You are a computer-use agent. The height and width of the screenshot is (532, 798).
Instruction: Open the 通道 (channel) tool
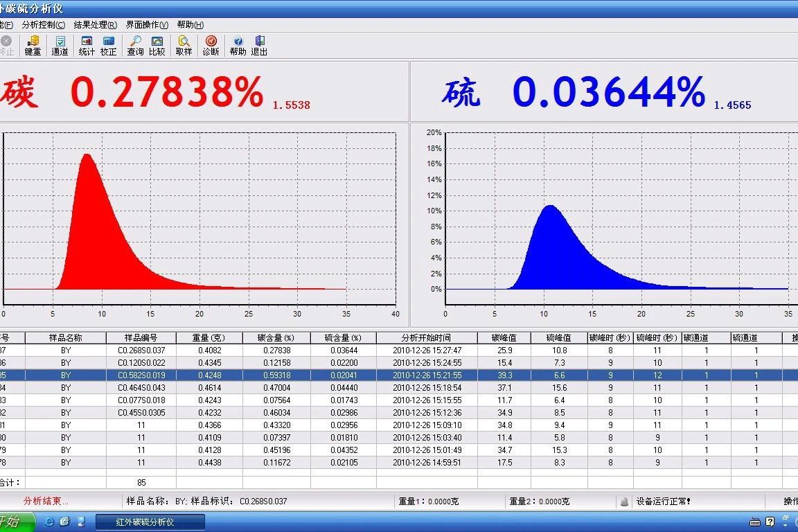tap(60, 45)
